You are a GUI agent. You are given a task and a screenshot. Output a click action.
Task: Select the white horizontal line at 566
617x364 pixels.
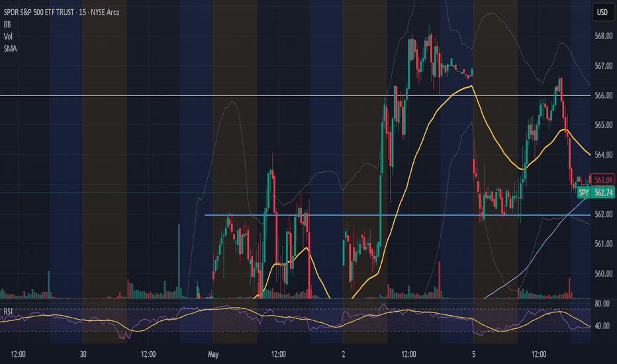(x=295, y=95)
